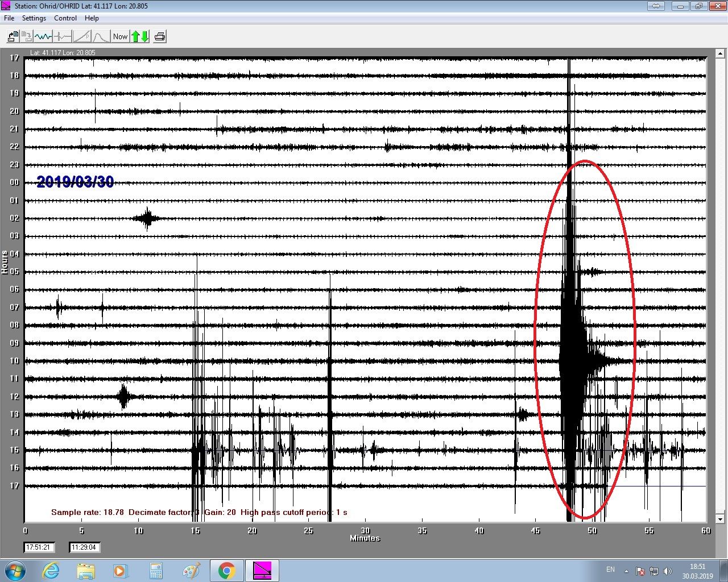Switch the EN keyboard language indicator

pyautogui.click(x=610, y=570)
